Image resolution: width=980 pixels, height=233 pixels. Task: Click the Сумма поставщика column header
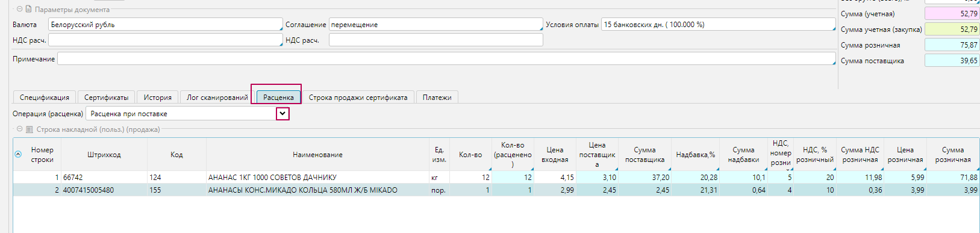click(644, 155)
